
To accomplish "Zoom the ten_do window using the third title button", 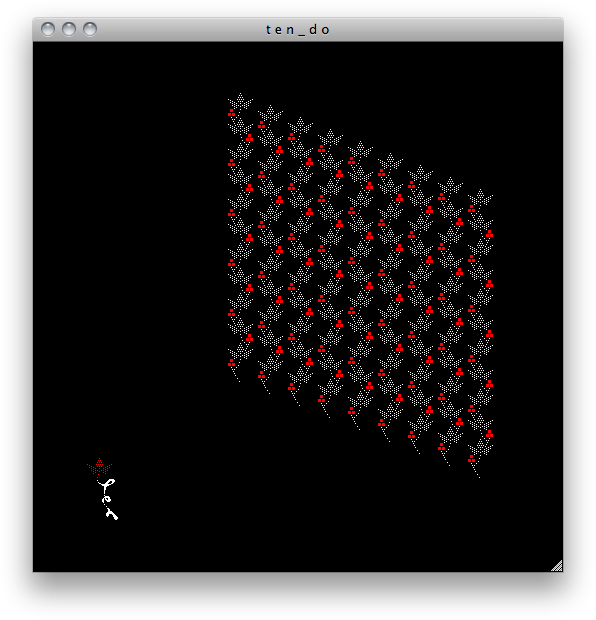I will 90,29.
